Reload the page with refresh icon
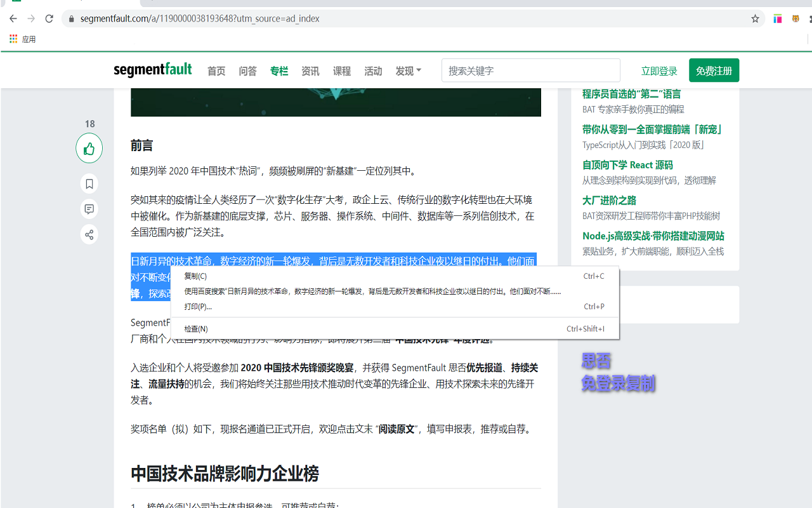The width and height of the screenshot is (812, 508). click(x=49, y=19)
